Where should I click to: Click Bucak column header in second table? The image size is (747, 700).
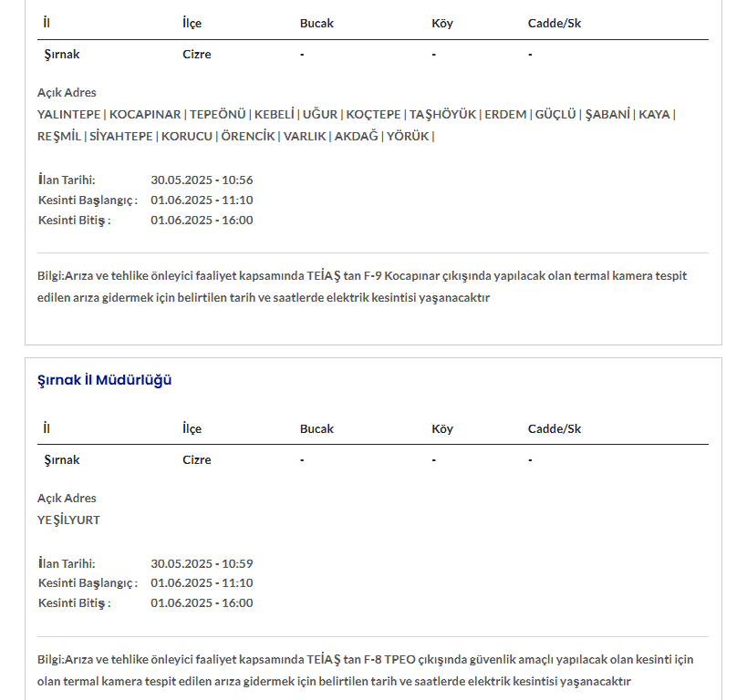pos(316,429)
